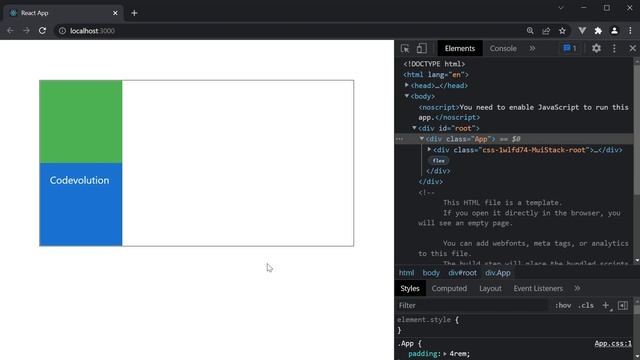Open the ellipsis actions on selected App node

point(400,139)
